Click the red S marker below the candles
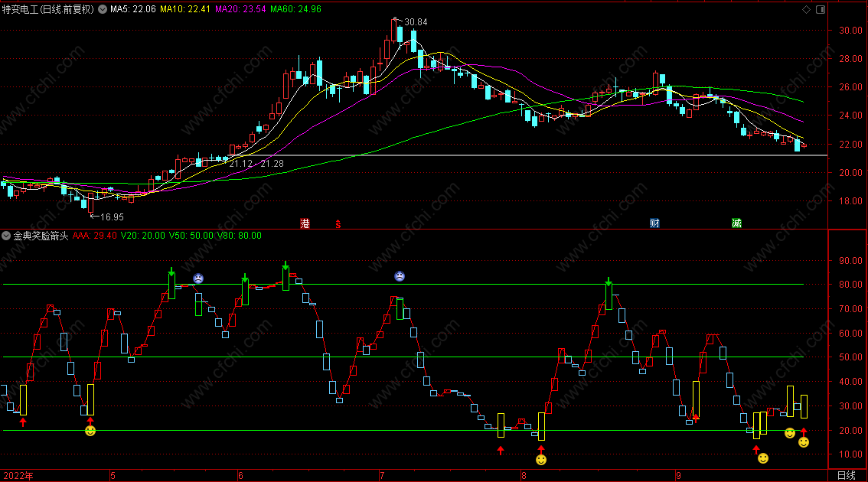Screen dimensions: 868x482 [338, 223]
